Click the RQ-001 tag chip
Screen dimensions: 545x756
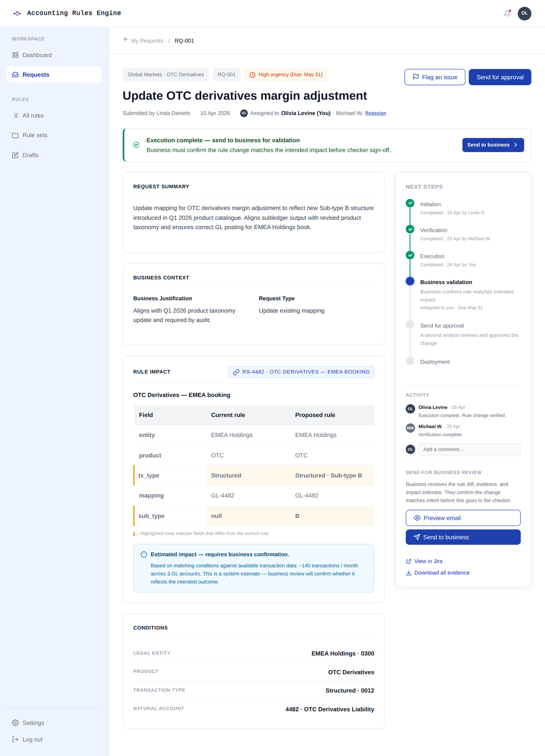pos(226,75)
